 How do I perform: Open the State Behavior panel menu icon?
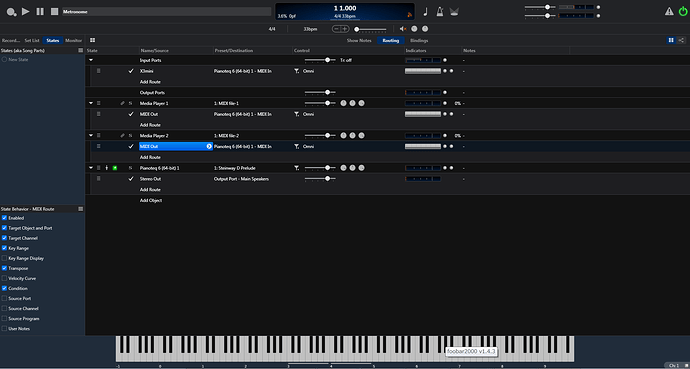coord(81,209)
